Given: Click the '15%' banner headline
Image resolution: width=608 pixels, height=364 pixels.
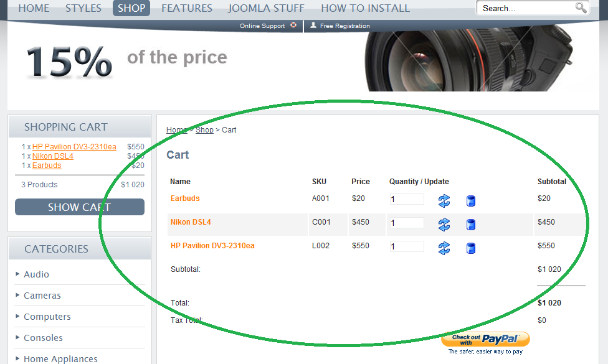Looking at the screenshot, I should point(69,62).
